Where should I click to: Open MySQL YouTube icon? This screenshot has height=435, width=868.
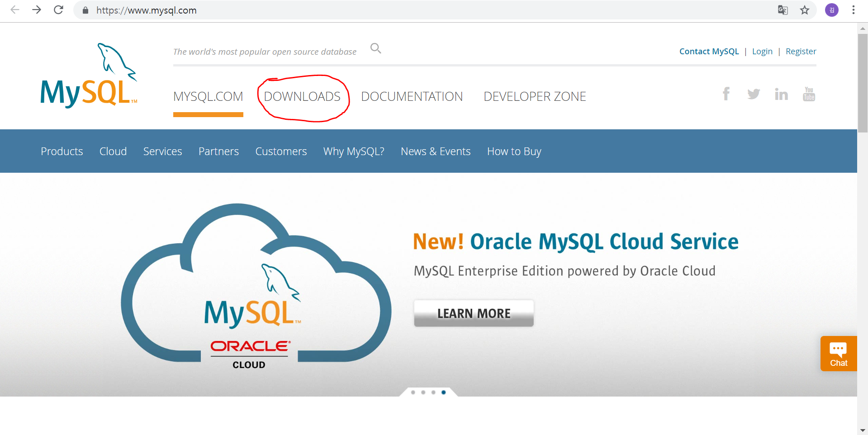coord(809,94)
